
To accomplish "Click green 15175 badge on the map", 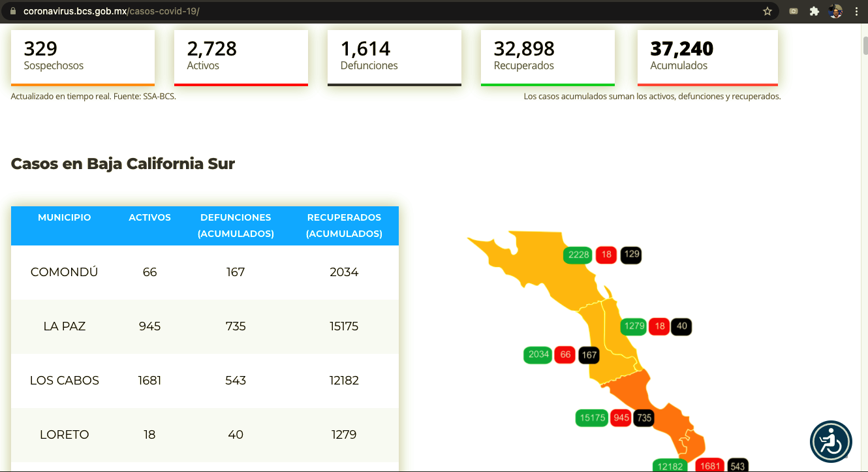I will [x=593, y=418].
